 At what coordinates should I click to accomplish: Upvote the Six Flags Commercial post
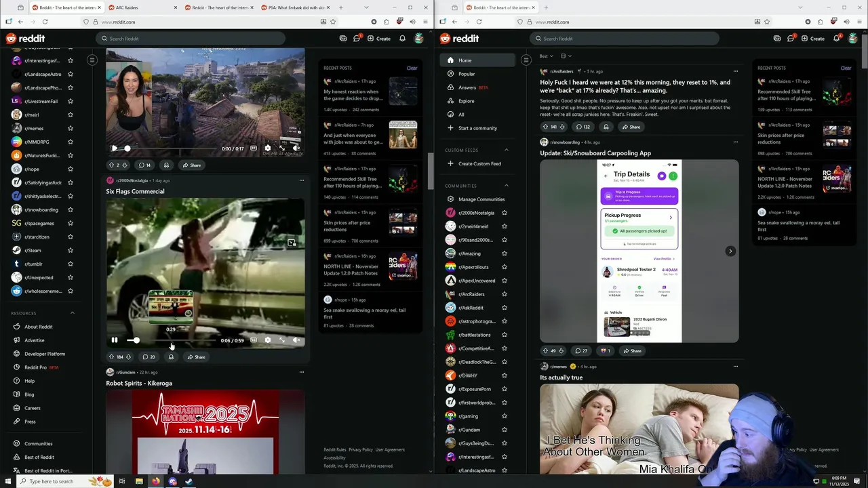pos(111,357)
